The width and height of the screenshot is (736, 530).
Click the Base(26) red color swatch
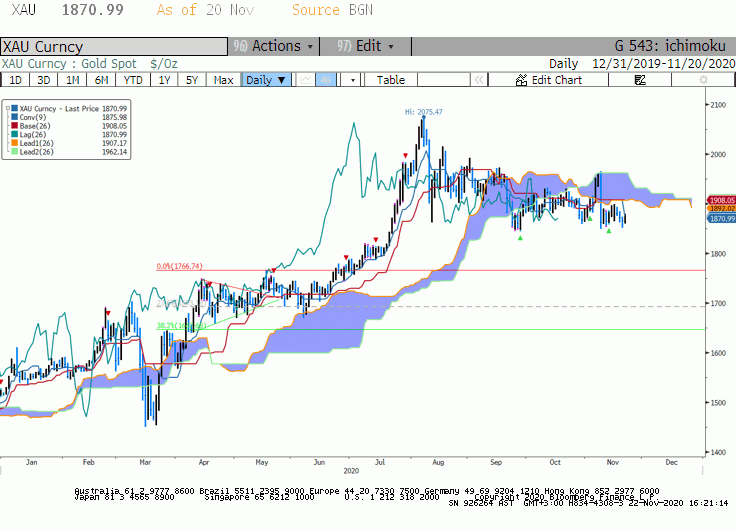[x=15, y=126]
